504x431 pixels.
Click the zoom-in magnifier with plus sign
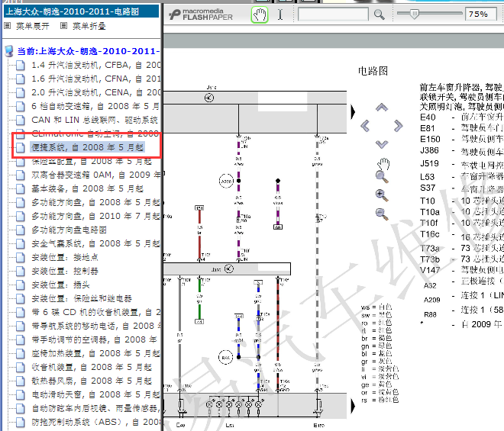coord(382,195)
